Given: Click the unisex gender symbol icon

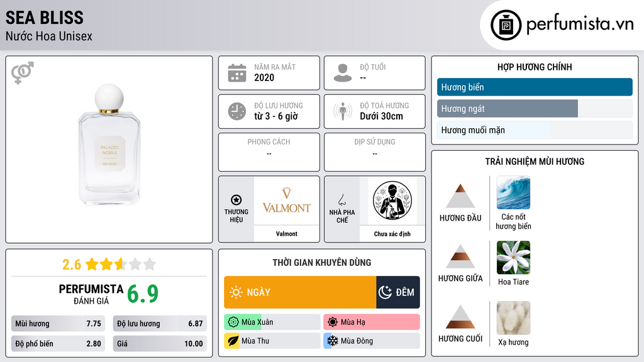Looking at the screenshot, I should (x=23, y=73).
